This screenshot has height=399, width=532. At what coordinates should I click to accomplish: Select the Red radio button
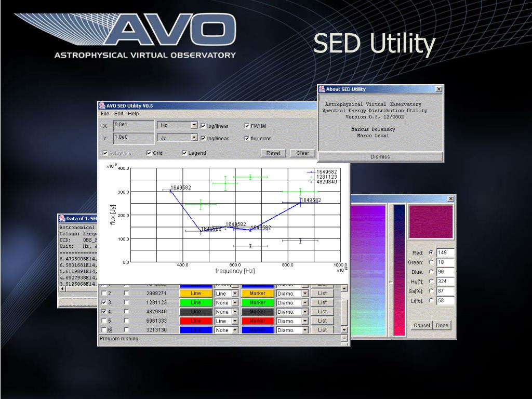tap(431, 252)
